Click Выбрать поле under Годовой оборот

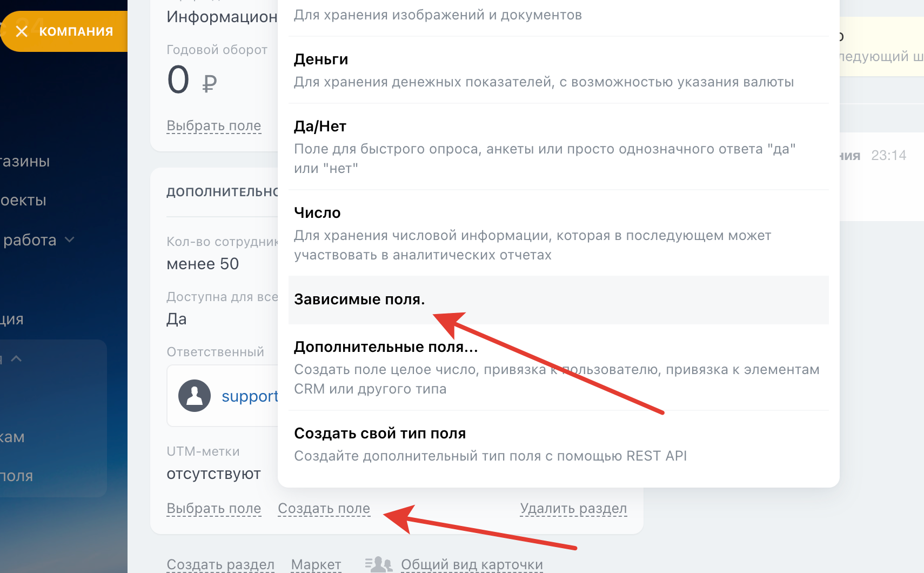point(213,126)
